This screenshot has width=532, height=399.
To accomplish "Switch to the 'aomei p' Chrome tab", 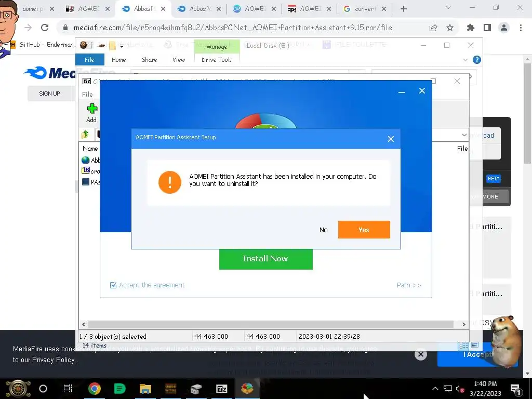I will 33,9.
